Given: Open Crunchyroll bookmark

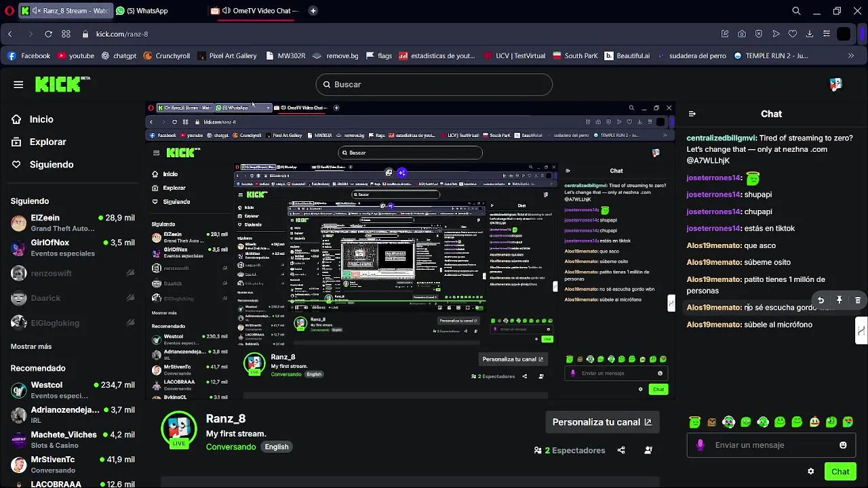Looking at the screenshot, I should 167,56.
